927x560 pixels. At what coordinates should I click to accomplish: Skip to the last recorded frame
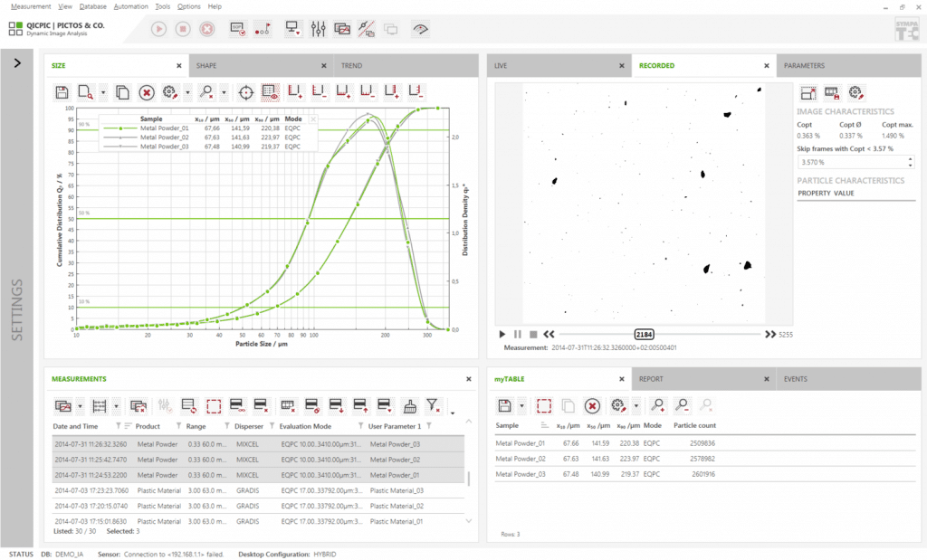click(x=769, y=335)
